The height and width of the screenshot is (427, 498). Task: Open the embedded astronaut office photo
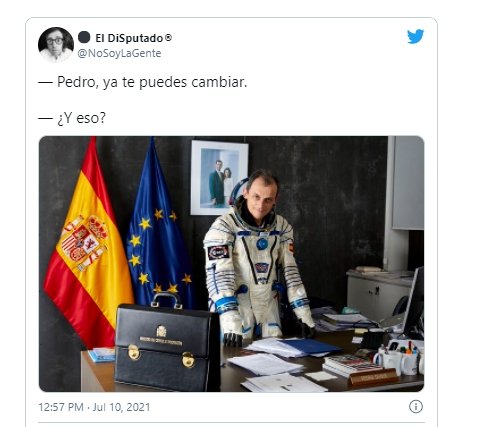click(231, 264)
